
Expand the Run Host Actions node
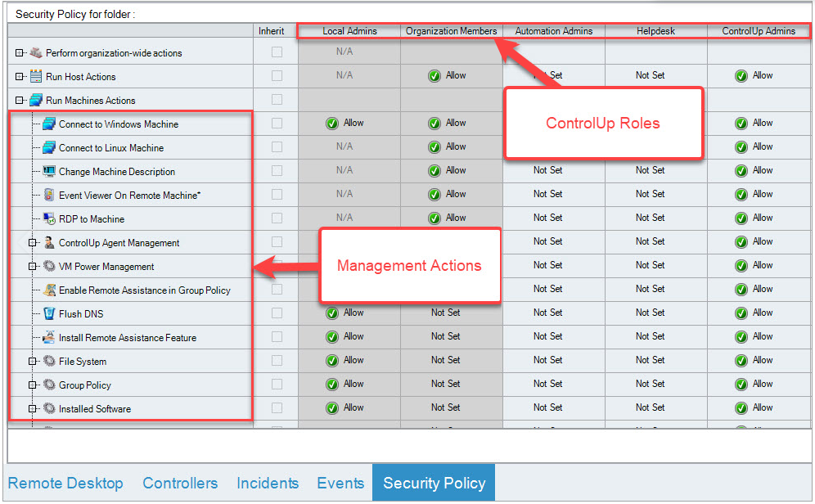tap(20, 76)
